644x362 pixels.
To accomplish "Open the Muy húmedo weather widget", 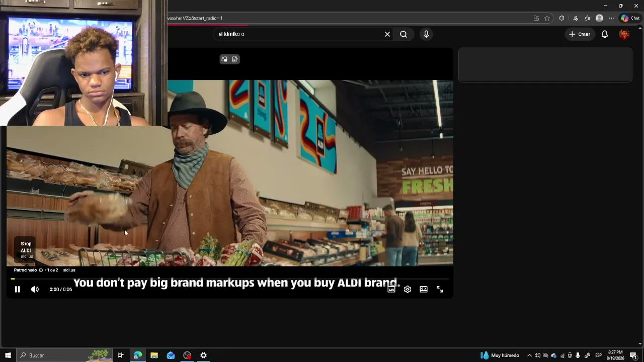I will [500, 355].
